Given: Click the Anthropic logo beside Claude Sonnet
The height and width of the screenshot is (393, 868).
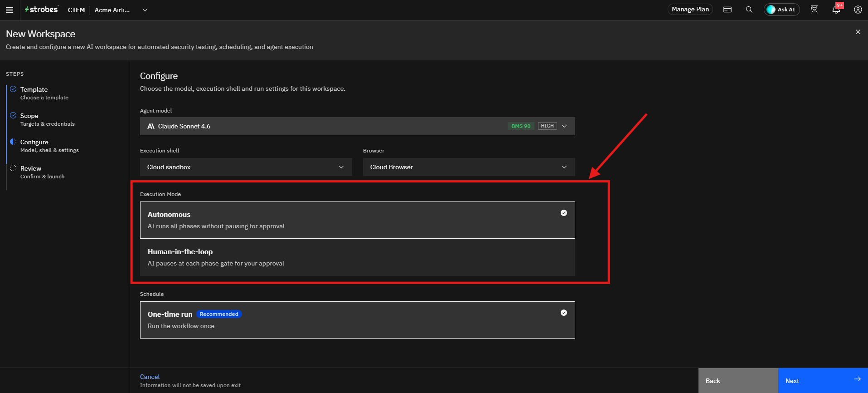Looking at the screenshot, I should coord(151,126).
